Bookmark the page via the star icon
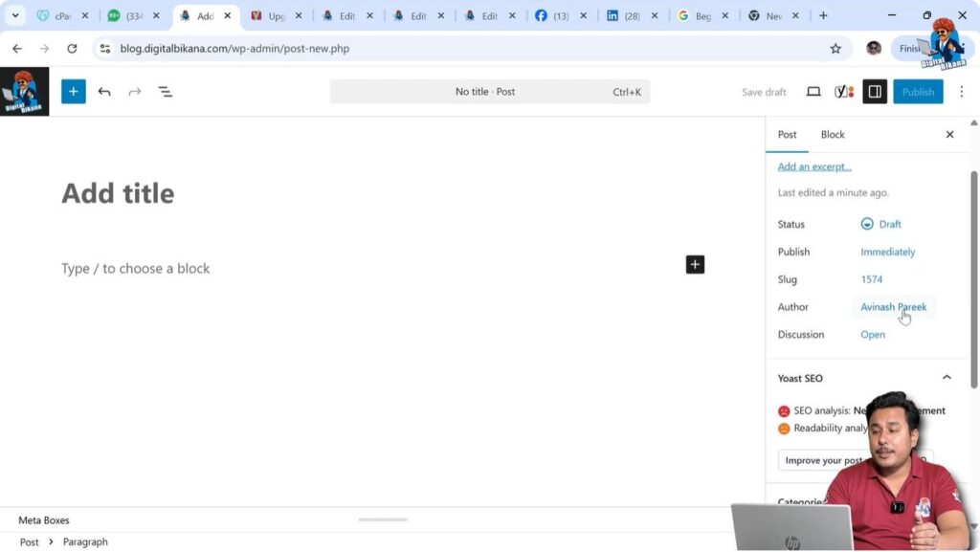The height and width of the screenshot is (552, 980). [x=835, y=48]
